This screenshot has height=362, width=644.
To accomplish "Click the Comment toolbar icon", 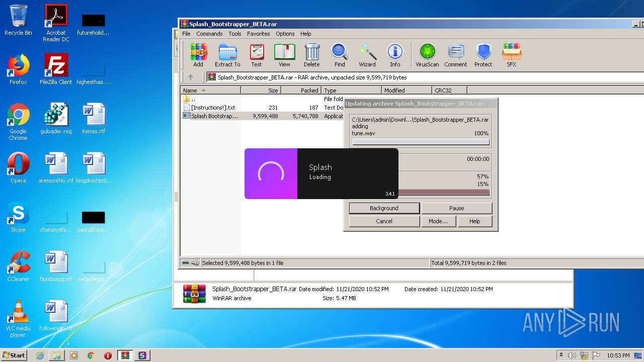I will point(456,55).
